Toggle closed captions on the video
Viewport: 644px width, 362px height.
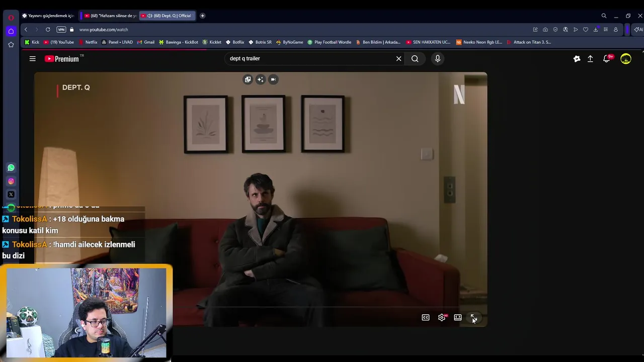click(426, 317)
